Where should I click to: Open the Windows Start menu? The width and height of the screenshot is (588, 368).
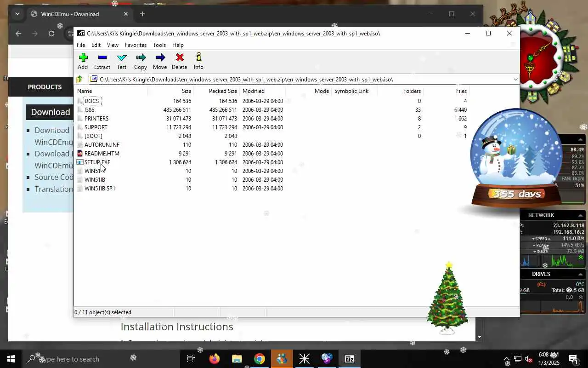(x=11, y=359)
